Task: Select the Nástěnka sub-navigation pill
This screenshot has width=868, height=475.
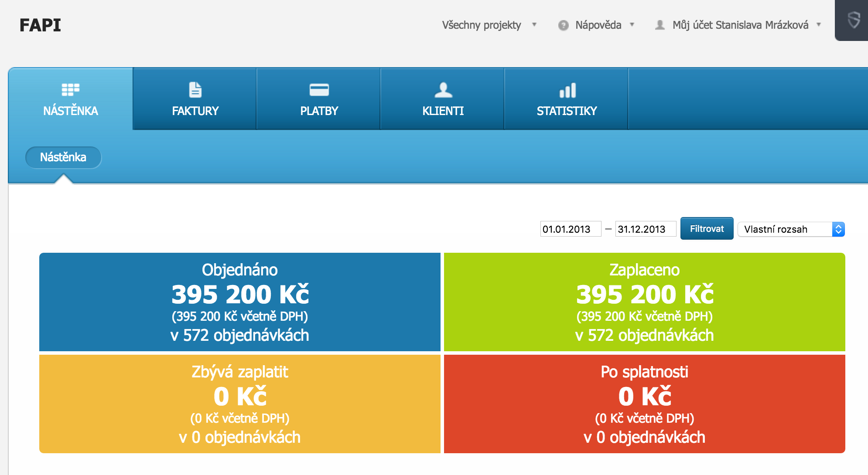Action: coord(63,157)
